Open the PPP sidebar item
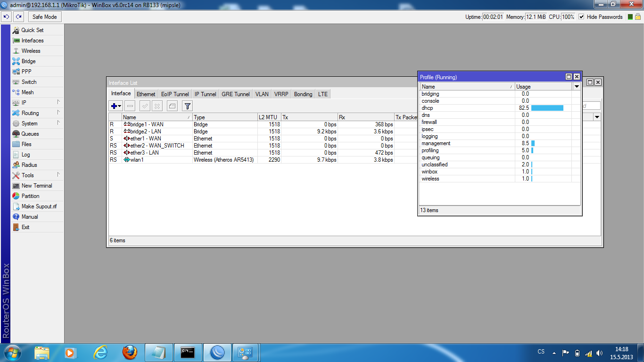Screen dimensions: 644x362 (x=37, y=72)
